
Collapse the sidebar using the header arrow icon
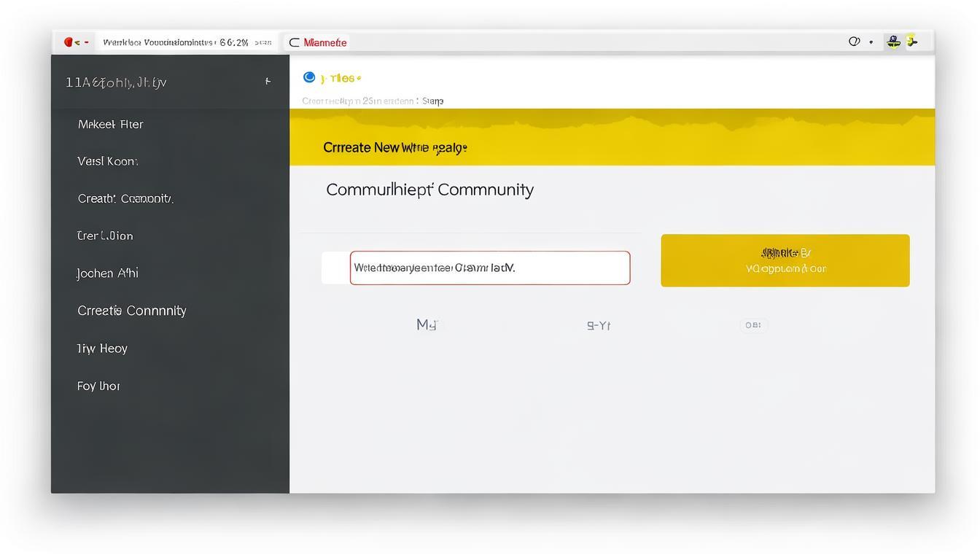[268, 82]
